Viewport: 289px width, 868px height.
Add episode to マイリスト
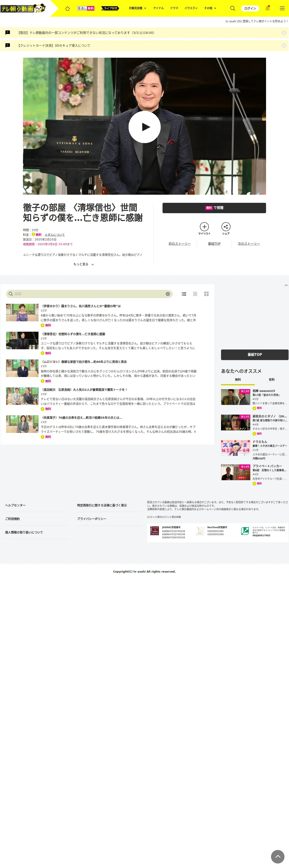[x=204, y=228]
